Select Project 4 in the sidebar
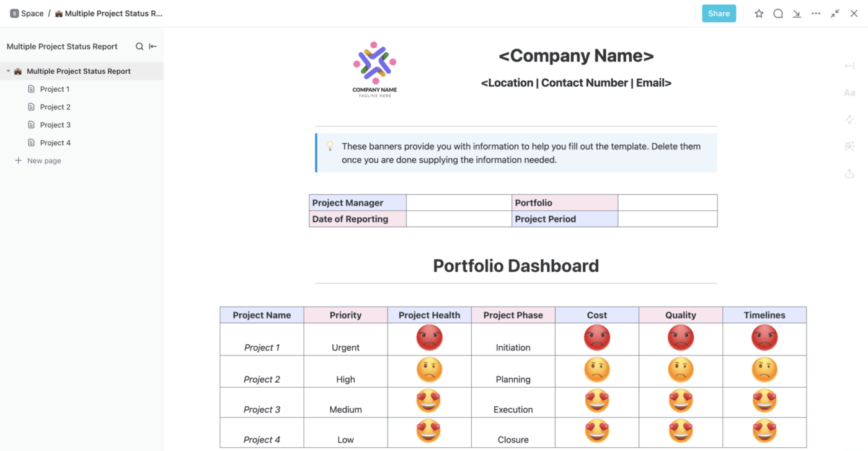Screen dimensions: 868x451 coord(55,143)
